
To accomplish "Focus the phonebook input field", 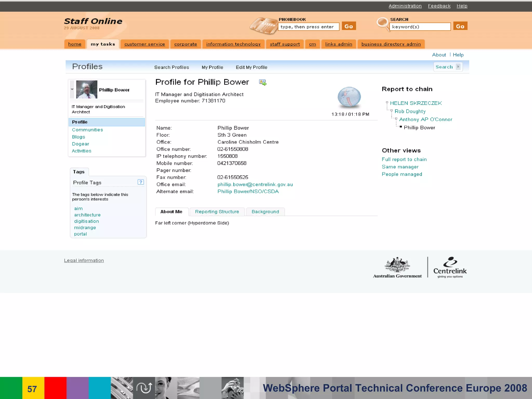I will click(308, 27).
